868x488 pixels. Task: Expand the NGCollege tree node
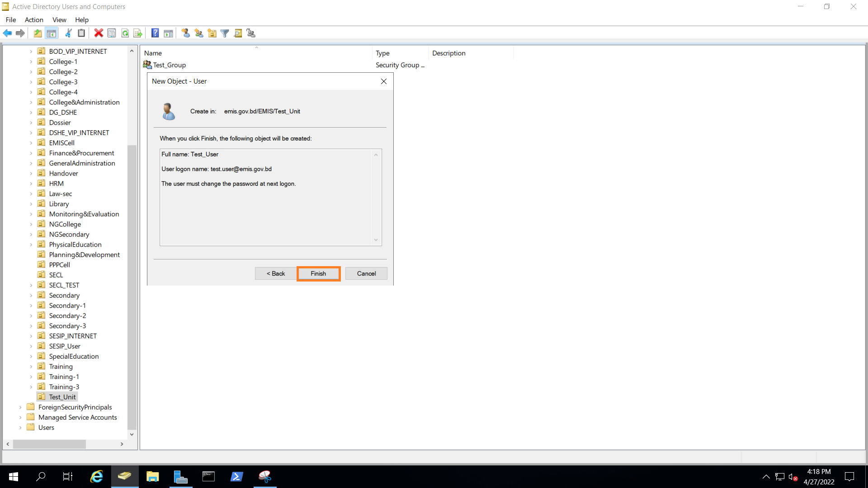[x=31, y=225]
